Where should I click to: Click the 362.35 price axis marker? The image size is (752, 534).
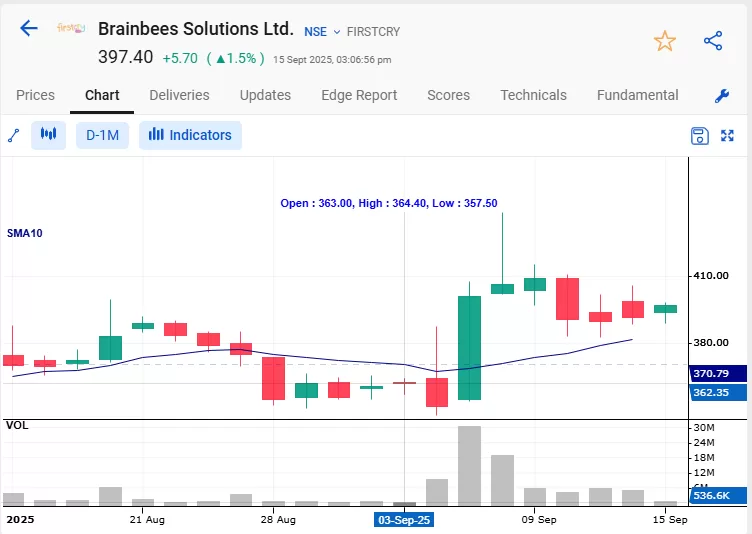[718, 392]
